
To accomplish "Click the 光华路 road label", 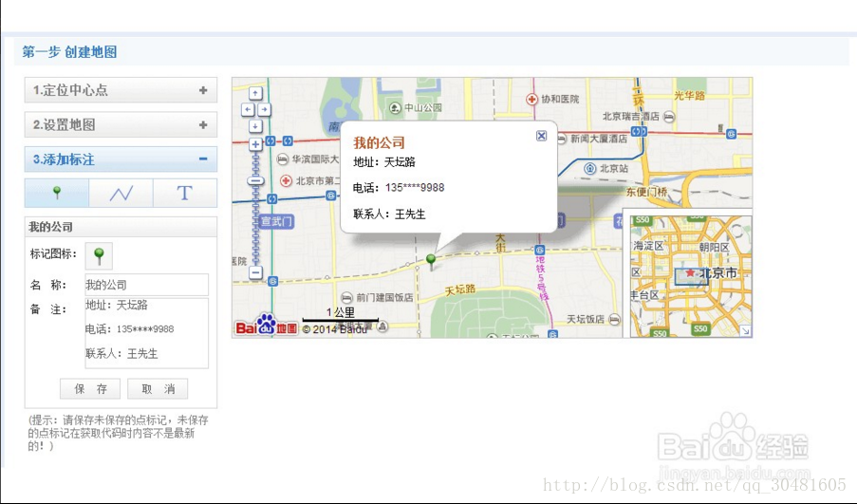I will [x=689, y=96].
